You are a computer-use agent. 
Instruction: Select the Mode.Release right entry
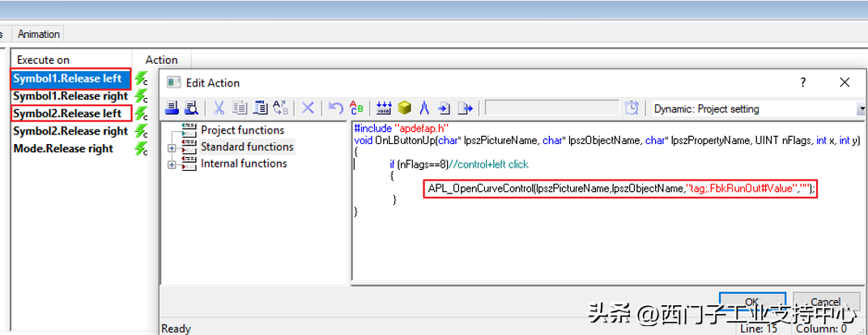(63, 148)
